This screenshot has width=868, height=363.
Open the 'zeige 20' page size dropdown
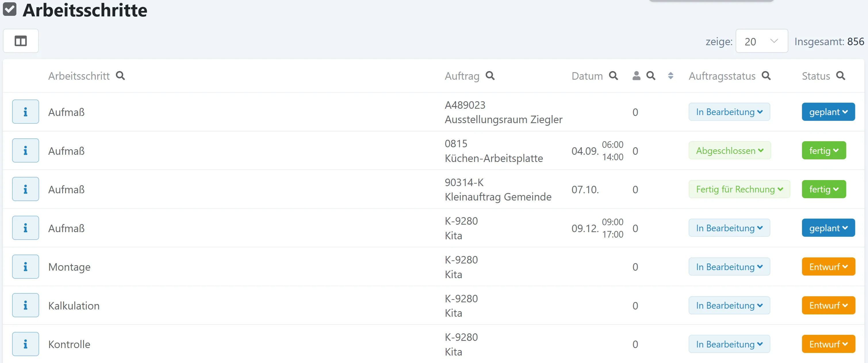pyautogui.click(x=762, y=41)
